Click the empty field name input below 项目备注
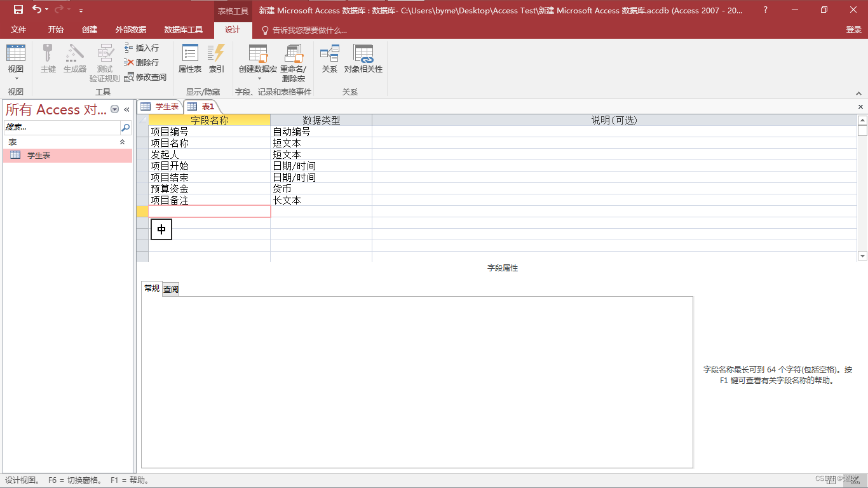 [x=210, y=212]
